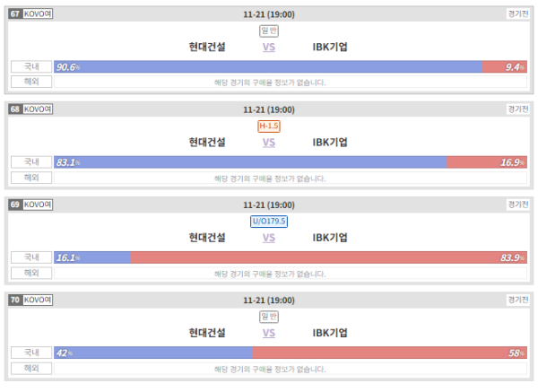Click the VS link in match 68
The width and height of the screenshot is (538, 392).
pyautogui.click(x=269, y=142)
